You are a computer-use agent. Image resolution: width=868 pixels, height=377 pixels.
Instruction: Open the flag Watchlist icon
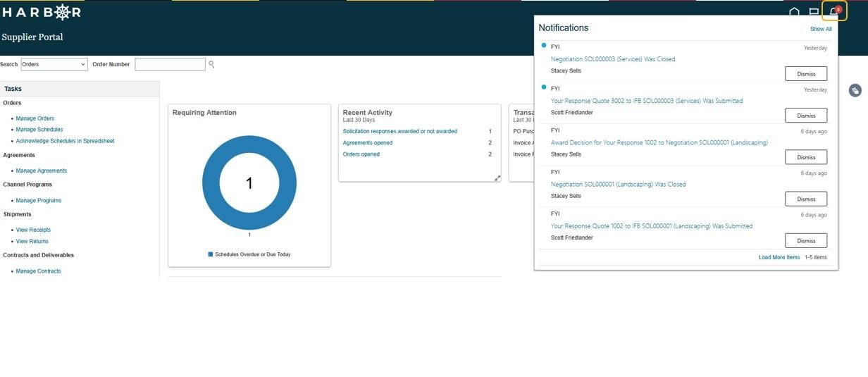click(x=814, y=12)
